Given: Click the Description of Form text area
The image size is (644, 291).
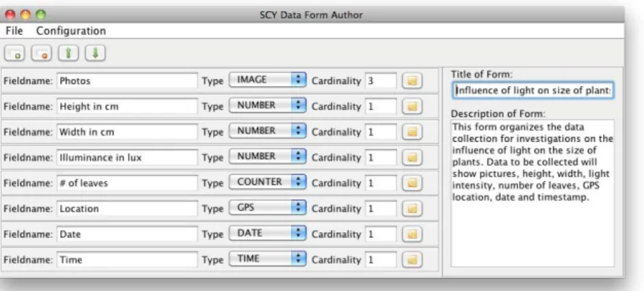Looking at the screenshot, I should click(533, 193).
